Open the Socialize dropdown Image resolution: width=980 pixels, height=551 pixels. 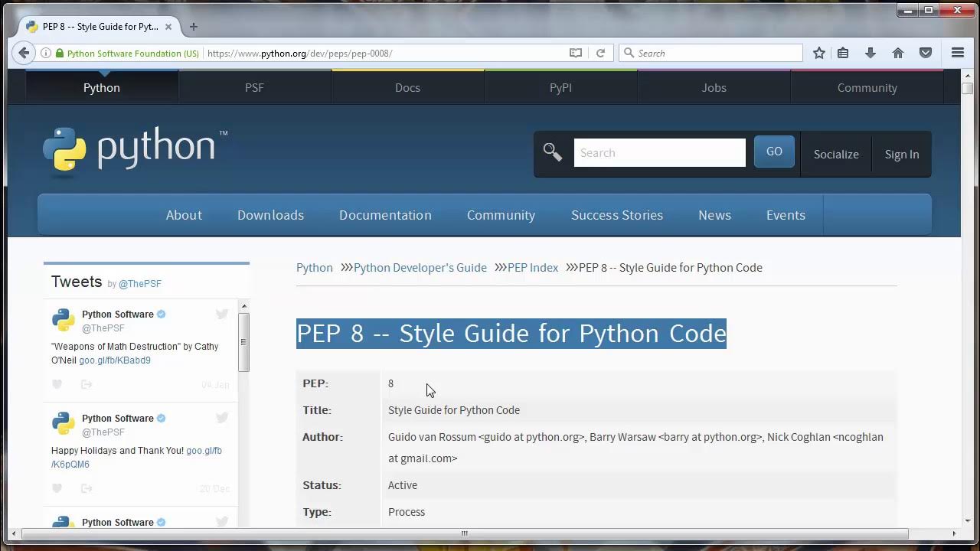click(836, 154)
